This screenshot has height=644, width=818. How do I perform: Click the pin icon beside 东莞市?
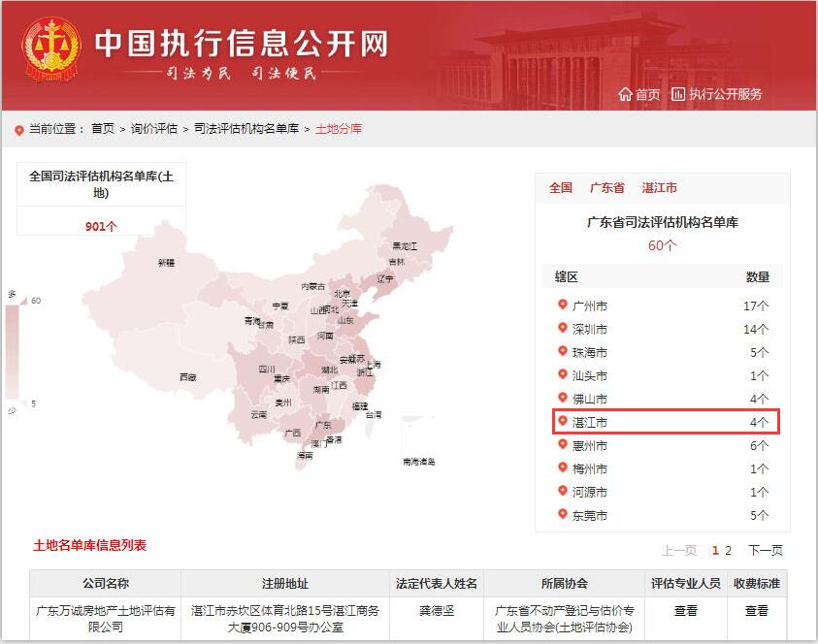pos(563,514)
